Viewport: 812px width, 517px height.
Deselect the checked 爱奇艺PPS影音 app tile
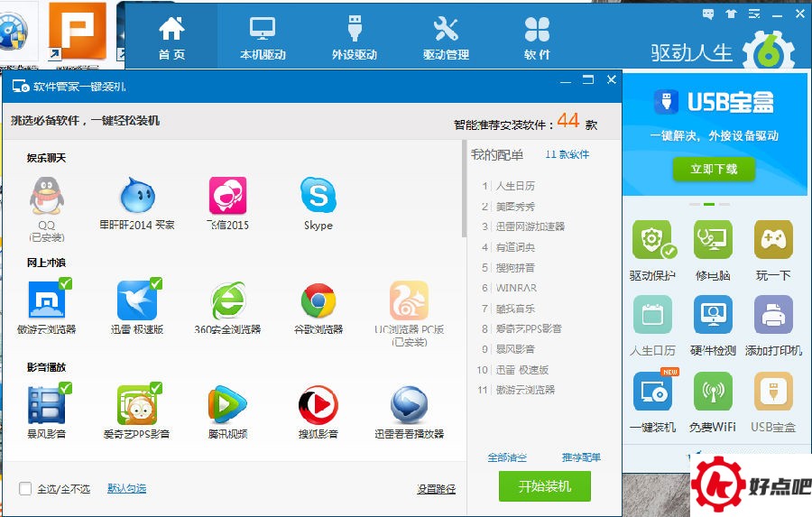[x=136, y=405]
